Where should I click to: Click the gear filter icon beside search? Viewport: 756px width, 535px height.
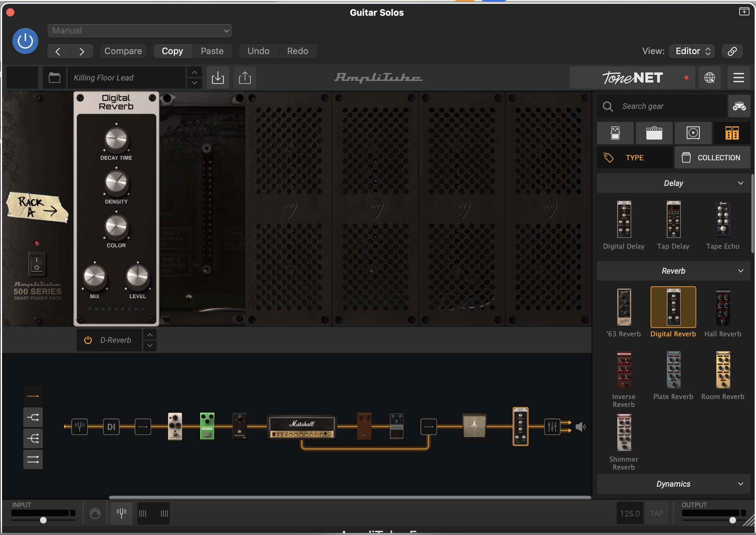(739, 106)
